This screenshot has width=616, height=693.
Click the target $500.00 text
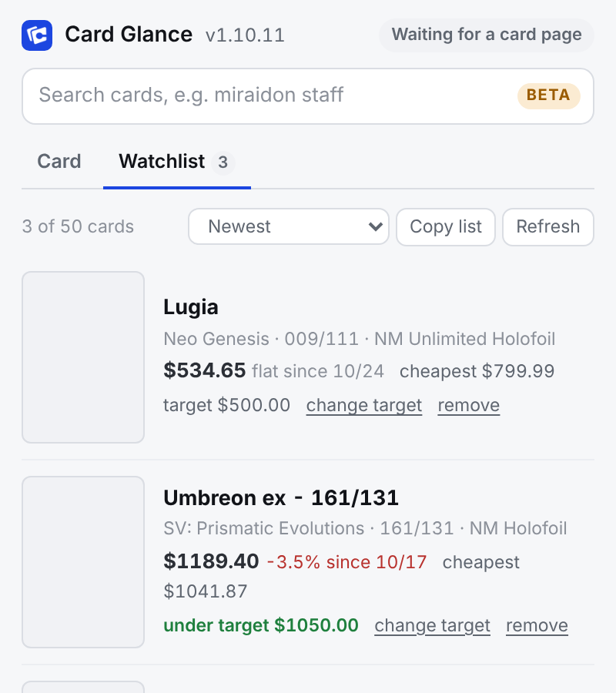[x=226, y=405]
